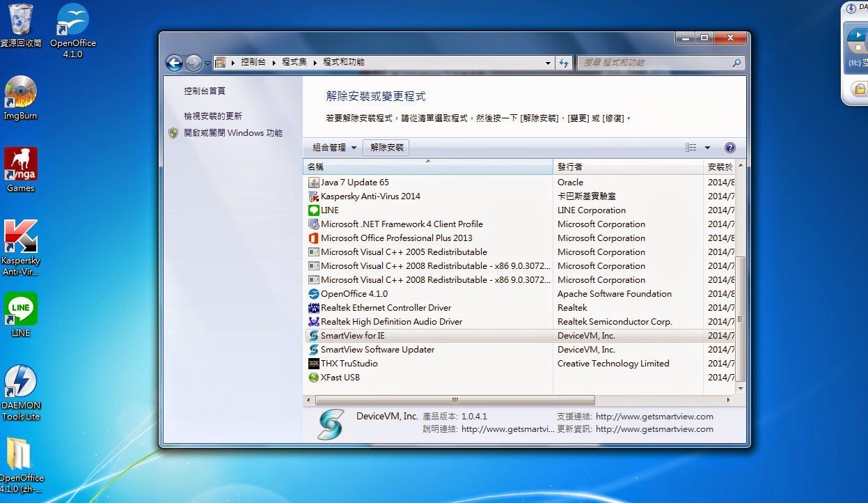Screen dimensions: 868x503
Task: Click the THX TruStudio list icon
Action: pos(313,364)
